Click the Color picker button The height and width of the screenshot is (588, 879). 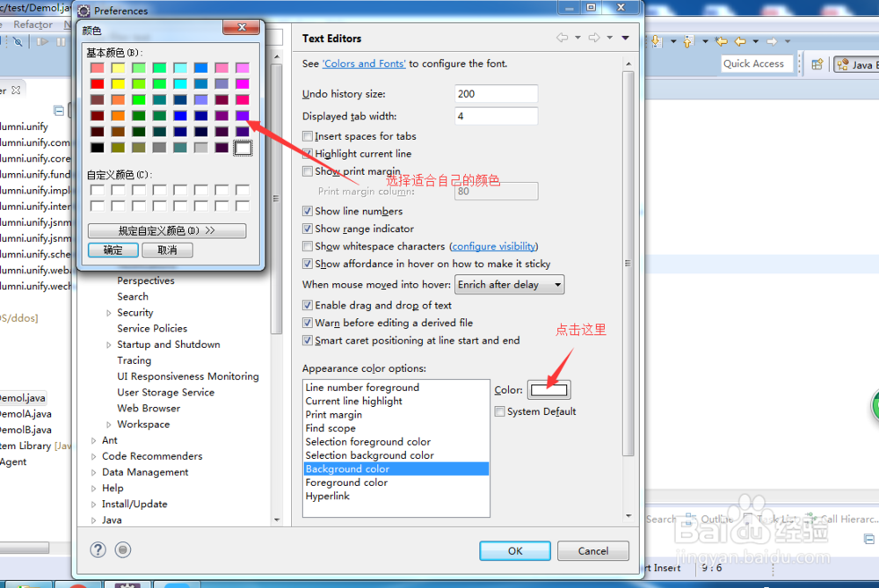pyautogui.click(x=548, y=389)
